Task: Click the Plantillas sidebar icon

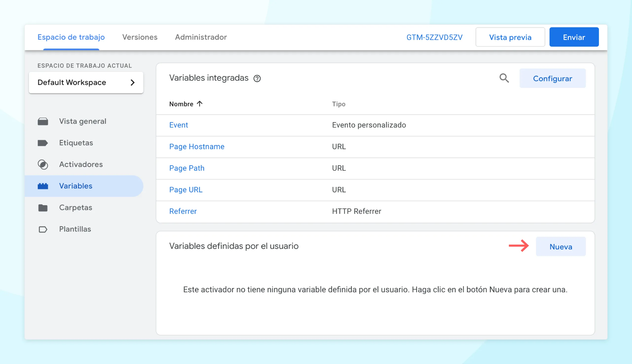Action: point(43,229)
